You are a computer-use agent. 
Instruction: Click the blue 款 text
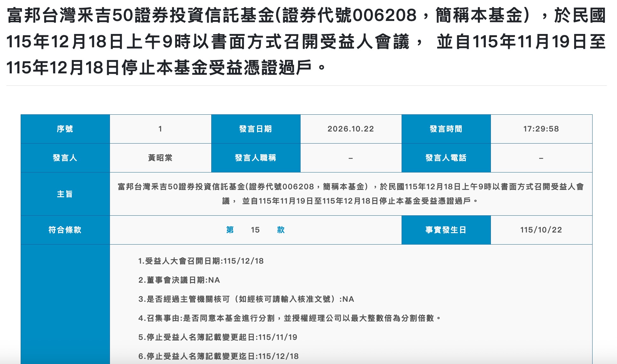coord(281,230)
